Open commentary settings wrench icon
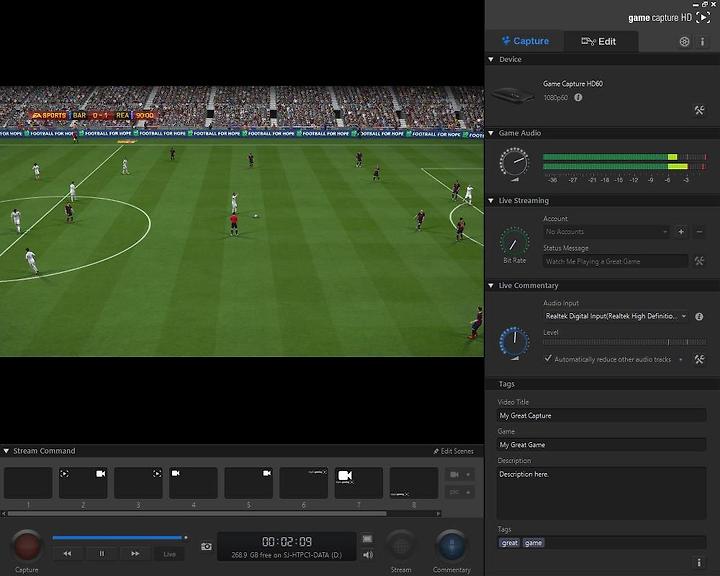Image resolution: width=720 pixels, height=576 pixels. point(699,359)
